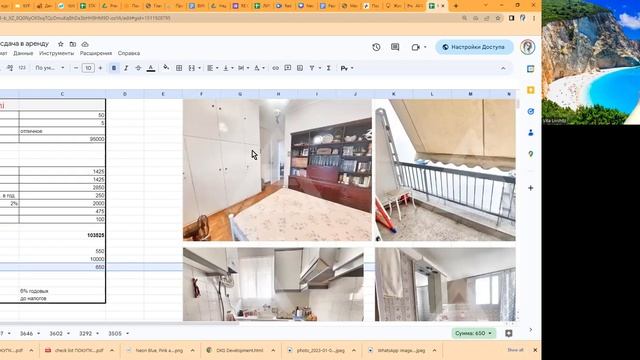Select the bathroom photo
This screenshot has height=360, width=640.
pyautogui.click(x=445, y=284)
